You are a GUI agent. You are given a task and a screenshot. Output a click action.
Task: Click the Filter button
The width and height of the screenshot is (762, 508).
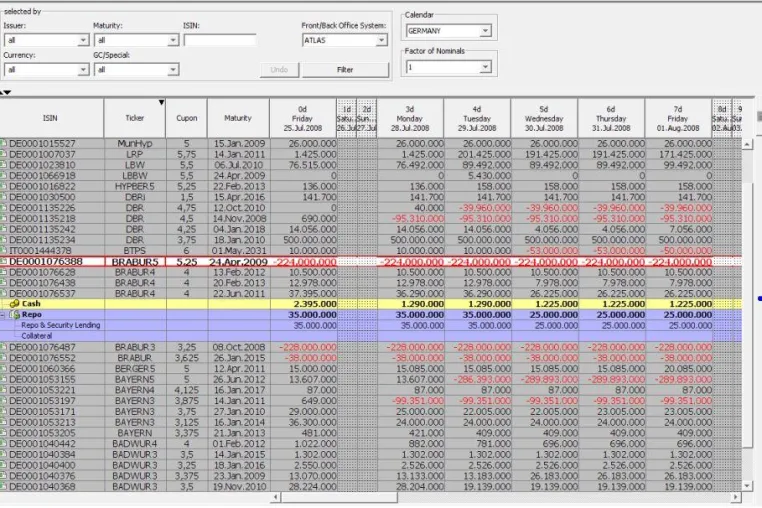[345, 70]
